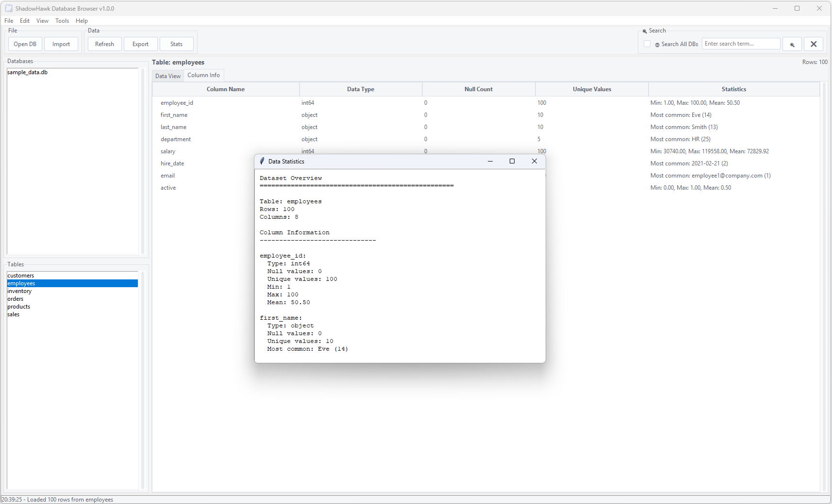Open the View menu

pos(42,21)
